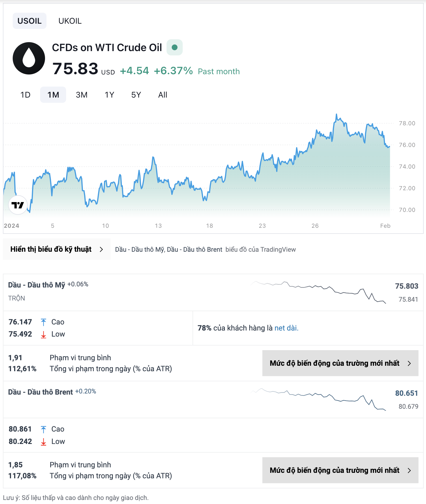The height and width of the screenshot is (504, 426).
Task: Open the "Dầu - Dầu thô Brent" instrument row
Action: point(40,392)
